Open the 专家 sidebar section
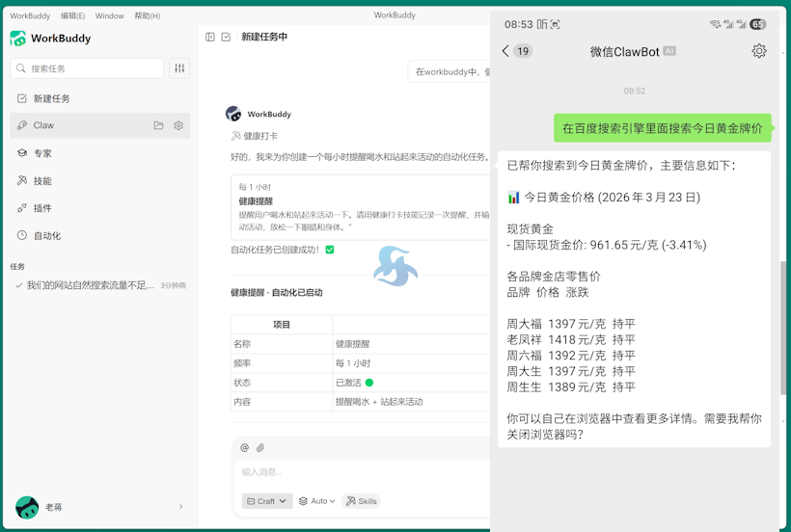Image resolution: width=791 pixels, height=532 pixels. [x=100, y=153]
